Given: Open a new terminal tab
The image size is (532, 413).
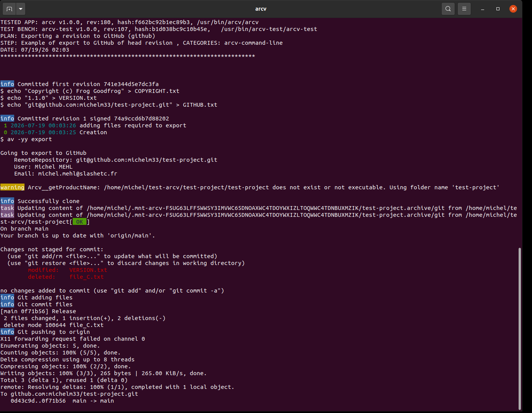Looking at the screenshot, I should click(9, 8).
